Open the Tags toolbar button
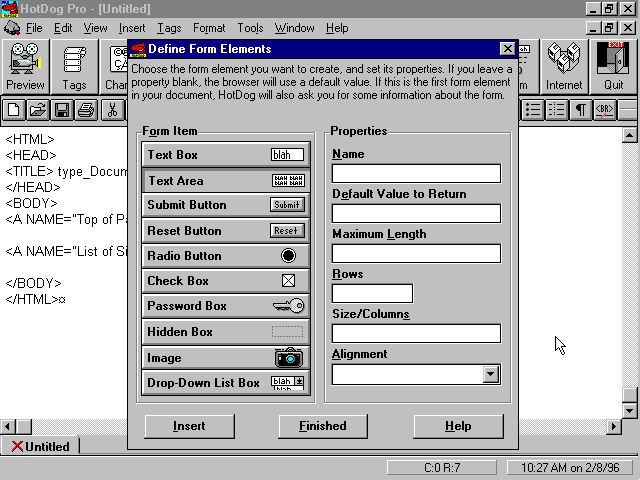Image resolution: width=640 pixels, height=480 pixels. 75,66
